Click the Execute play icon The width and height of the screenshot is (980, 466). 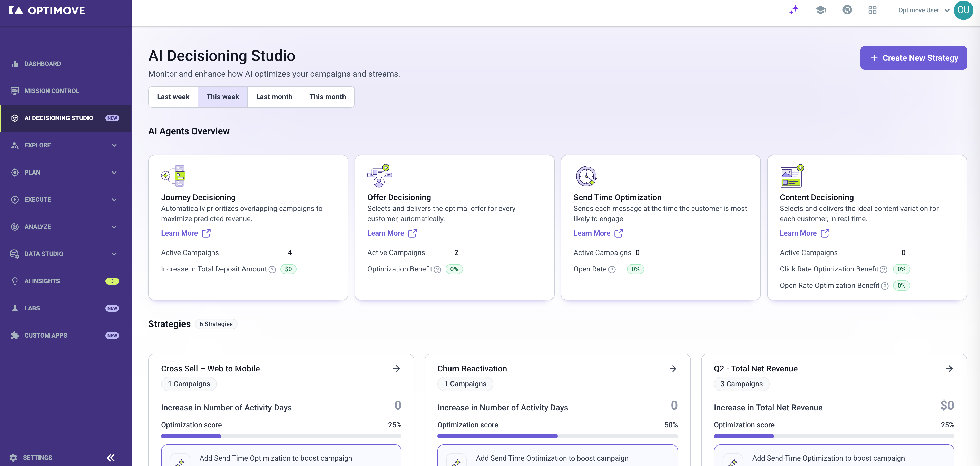[x=15, y=200]
